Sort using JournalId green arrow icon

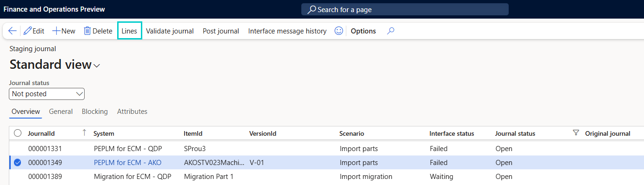tap(84, 133)
